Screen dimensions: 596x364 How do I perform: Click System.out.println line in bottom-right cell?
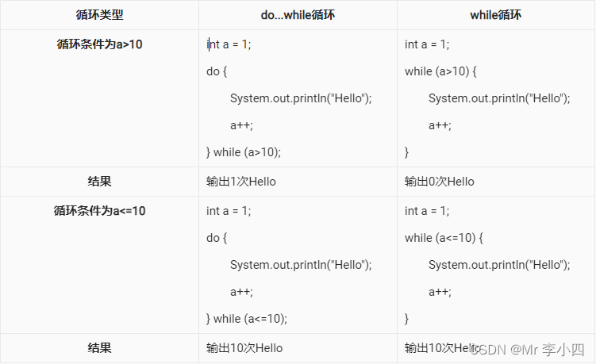tap(499, 265)
